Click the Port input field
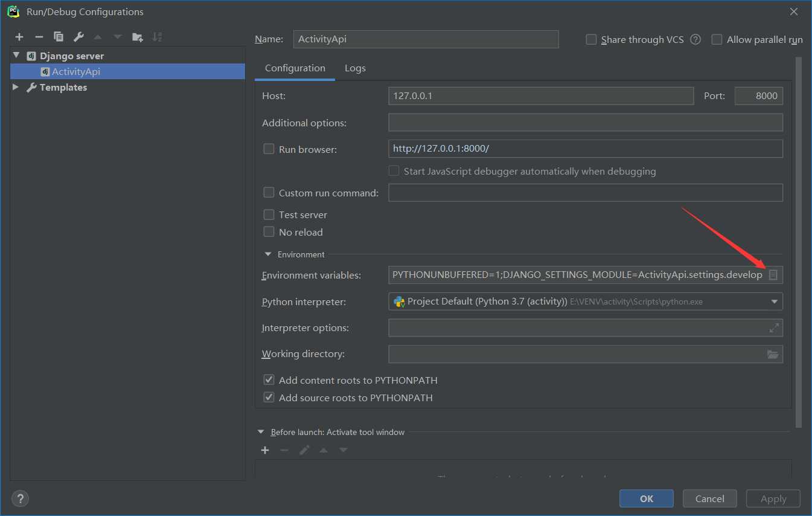Screen dimensions: 812x516 point(759,95)
